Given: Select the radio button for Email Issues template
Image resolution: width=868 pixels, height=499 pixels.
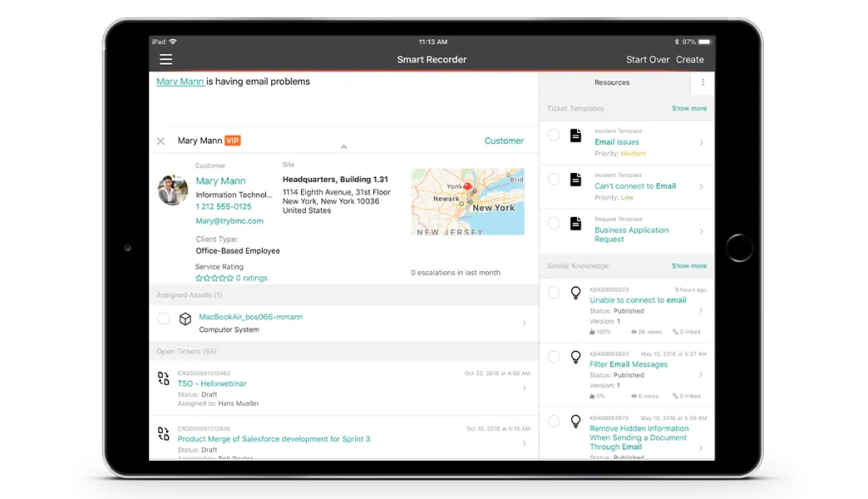Looking at the screenshot, I should point(554,136).
